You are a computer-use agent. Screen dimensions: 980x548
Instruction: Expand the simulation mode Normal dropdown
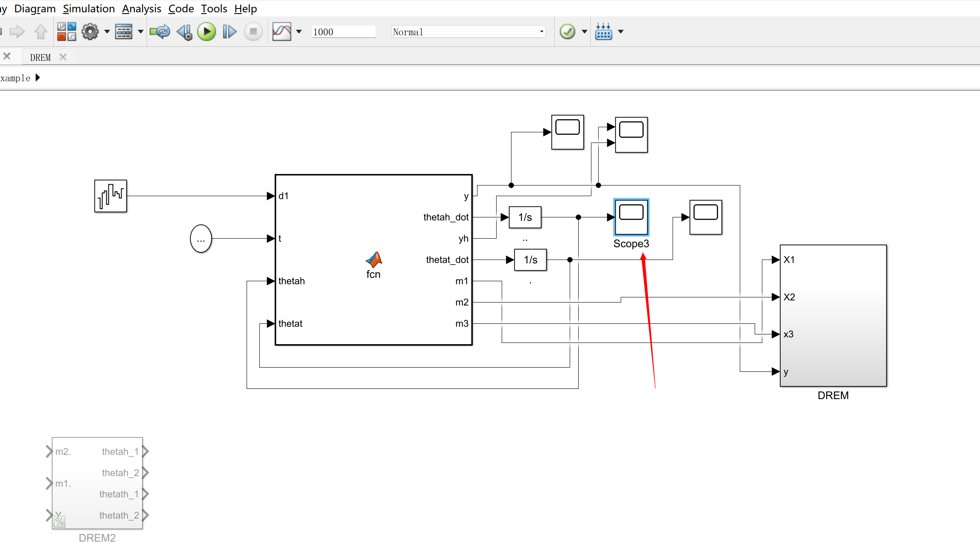point(542,32)
